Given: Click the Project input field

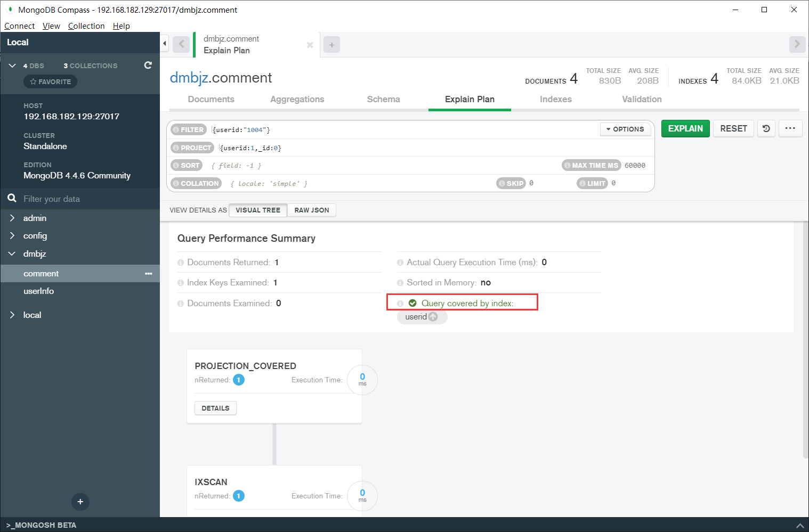Looking at the screenshot, I should click(x=434, y=148).
